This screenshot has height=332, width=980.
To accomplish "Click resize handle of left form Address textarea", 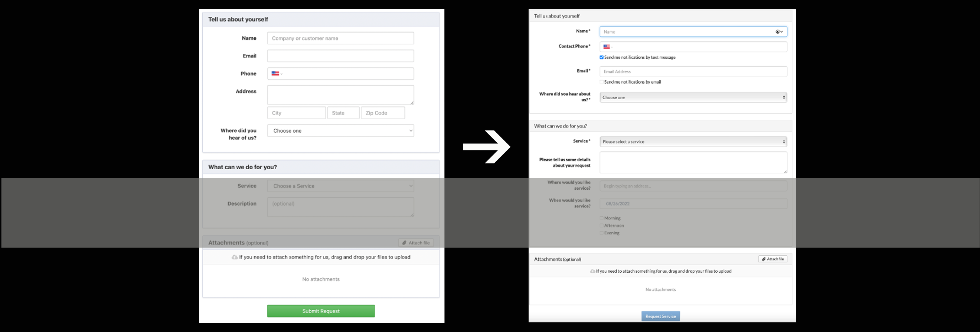I will tap(412, 103).
